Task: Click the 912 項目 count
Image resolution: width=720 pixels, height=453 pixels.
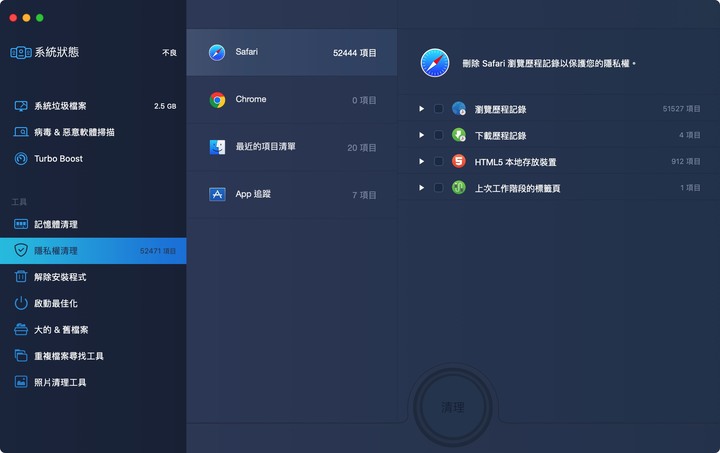Action: (x=686, y=161)
